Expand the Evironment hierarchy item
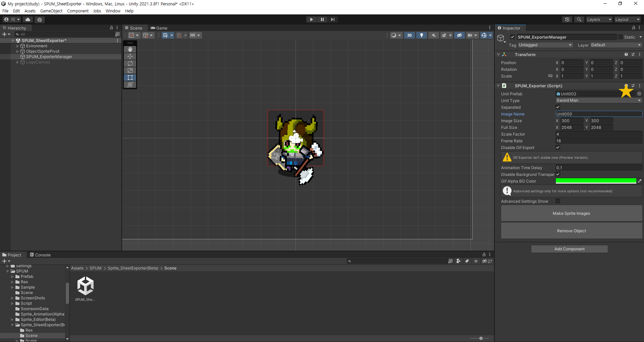 tap(18, 46)
